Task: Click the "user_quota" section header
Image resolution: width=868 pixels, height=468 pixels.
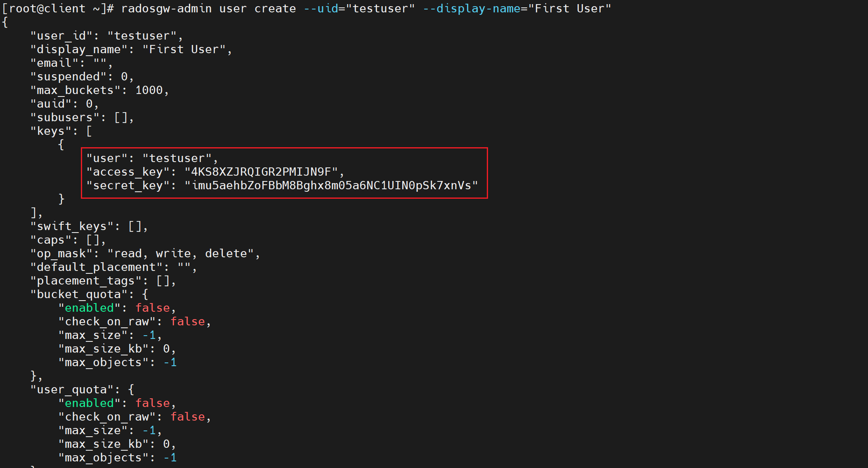Action: [x=82, y=390]
